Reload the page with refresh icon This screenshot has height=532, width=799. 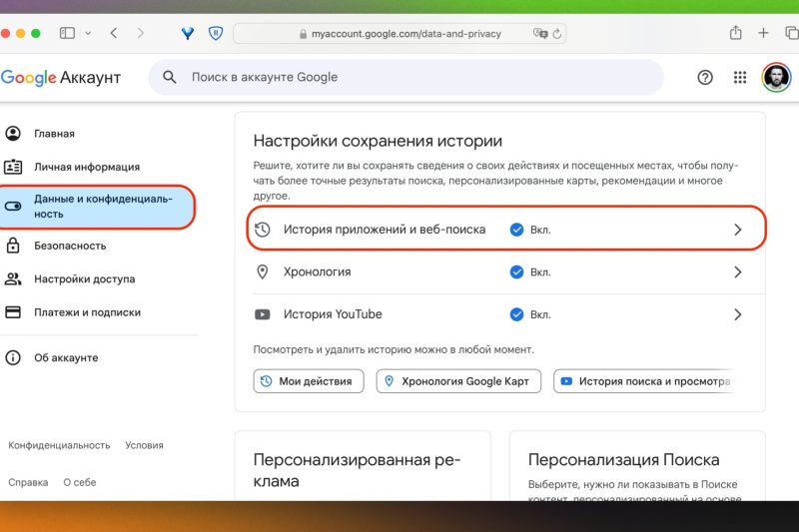[x=557, y=34]
